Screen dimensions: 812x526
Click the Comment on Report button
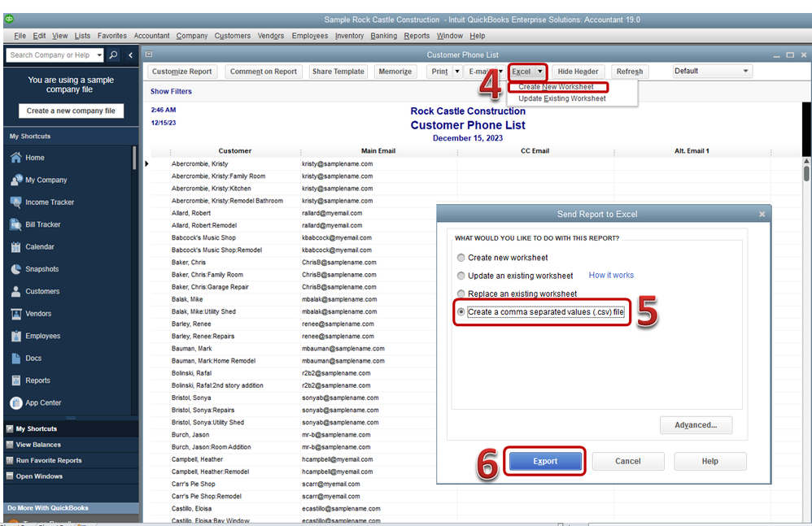coord(264,72)
